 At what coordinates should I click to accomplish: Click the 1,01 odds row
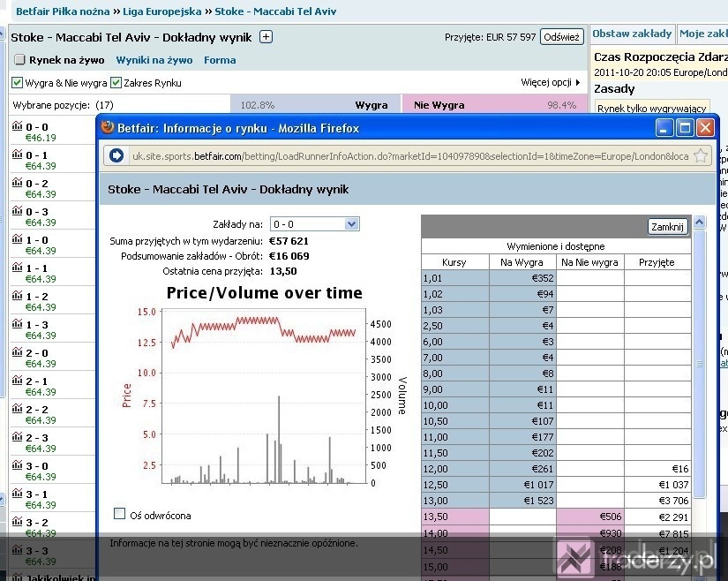556,278
